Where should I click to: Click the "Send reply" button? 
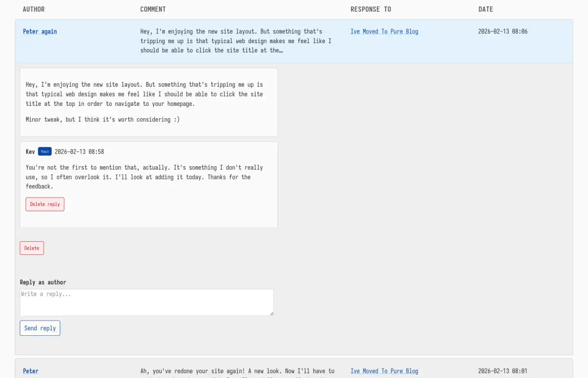tap(40, 328)
